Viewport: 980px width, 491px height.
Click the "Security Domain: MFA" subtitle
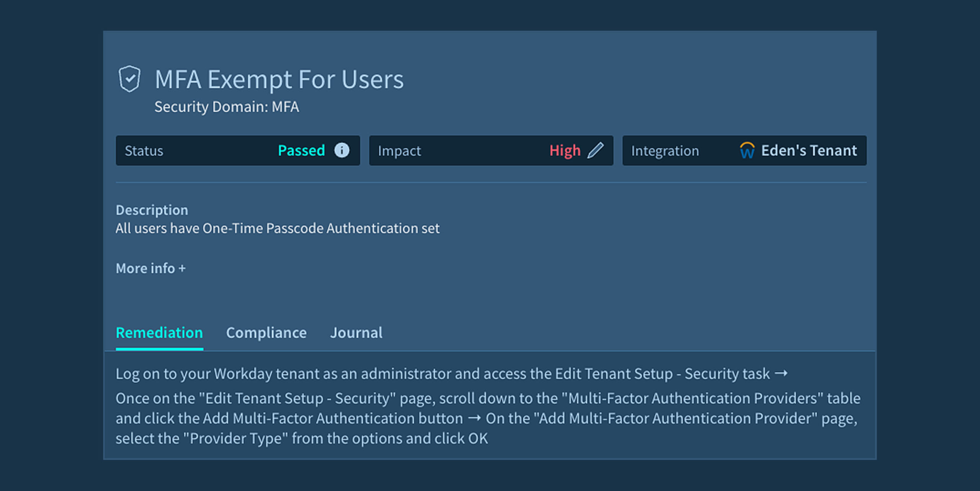pos(227,107)
